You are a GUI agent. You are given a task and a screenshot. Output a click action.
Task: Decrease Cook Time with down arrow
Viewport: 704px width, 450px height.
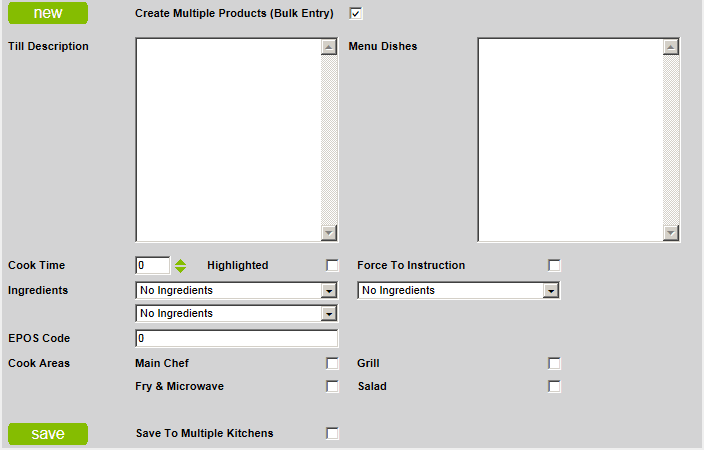(180, 269)
